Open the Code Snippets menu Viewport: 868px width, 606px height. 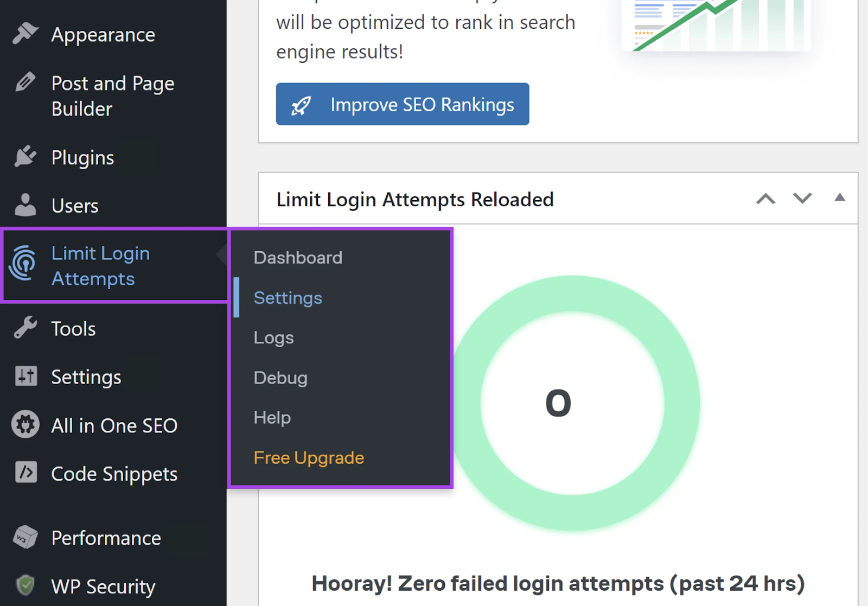pos(113,474)
